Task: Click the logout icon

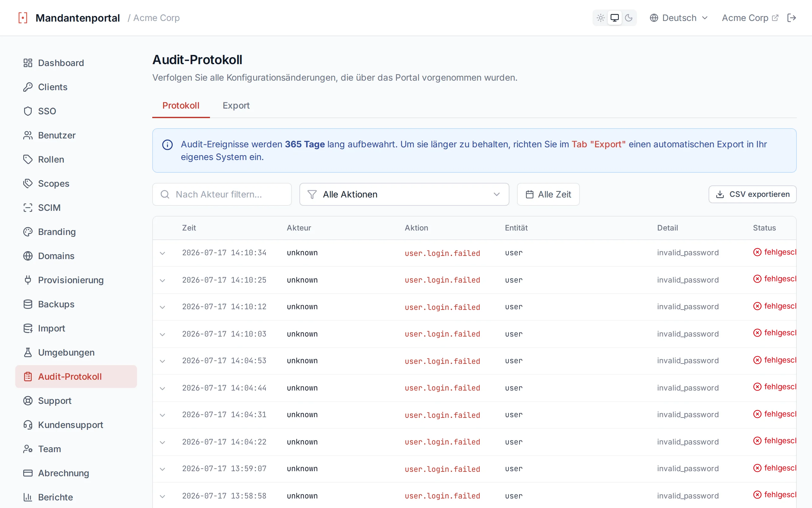Action: [791, 18]
